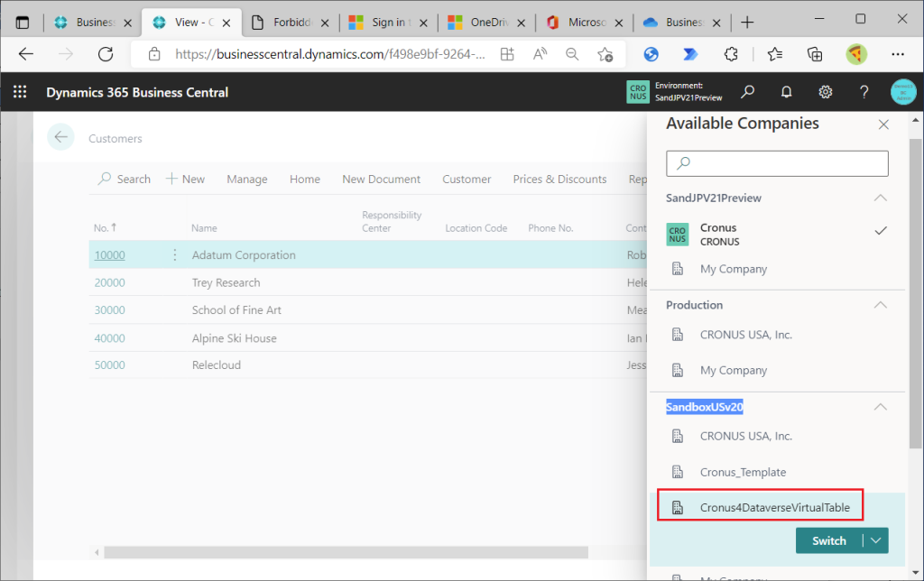Open the New Document menu
The image size is (924, 581).
tap(382, 180)
